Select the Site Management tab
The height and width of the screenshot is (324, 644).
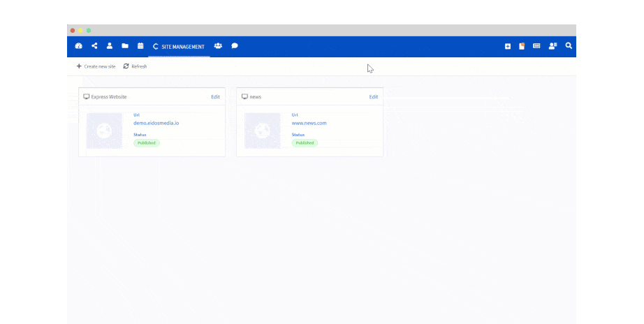tap(179, 46)
